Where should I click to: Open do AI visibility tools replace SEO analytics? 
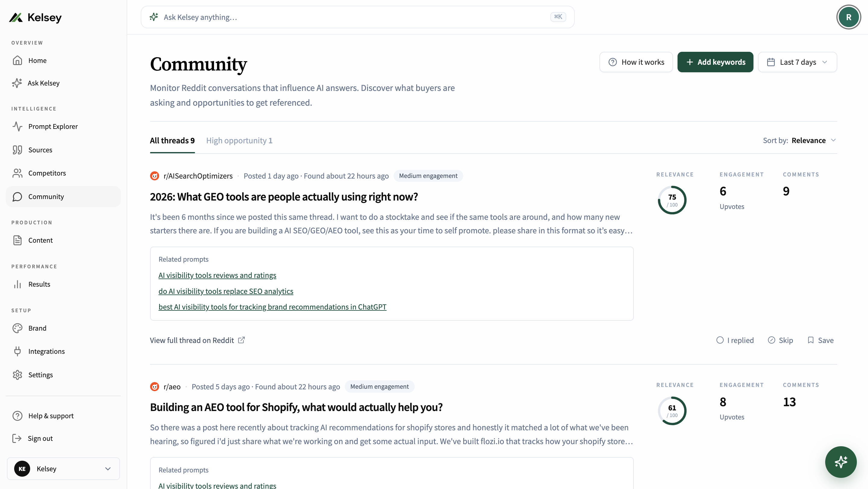[226, 291]
